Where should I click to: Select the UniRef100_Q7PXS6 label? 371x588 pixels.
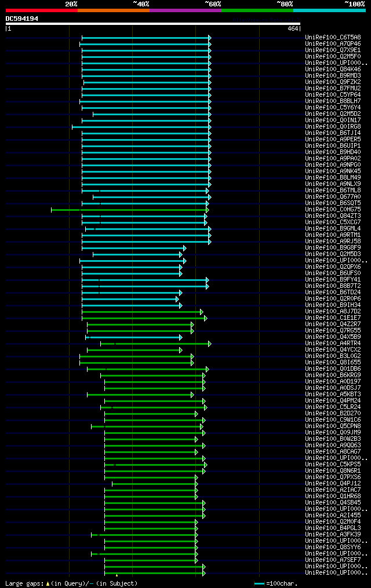[333, 477]
